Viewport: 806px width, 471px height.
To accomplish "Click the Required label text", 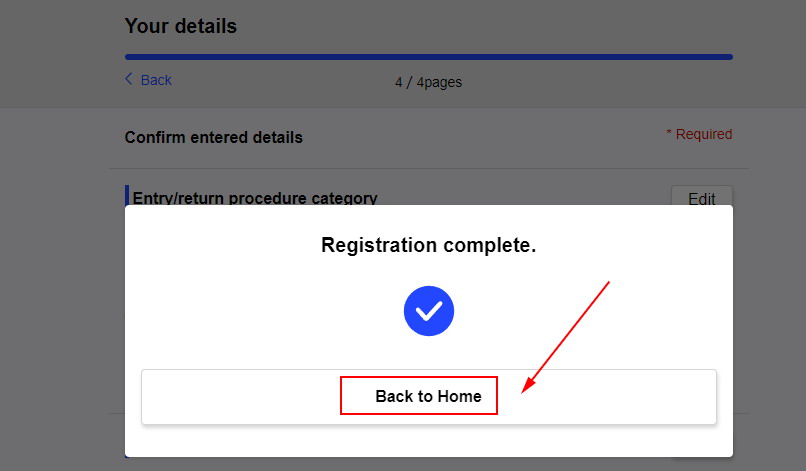I will point(704,134).
